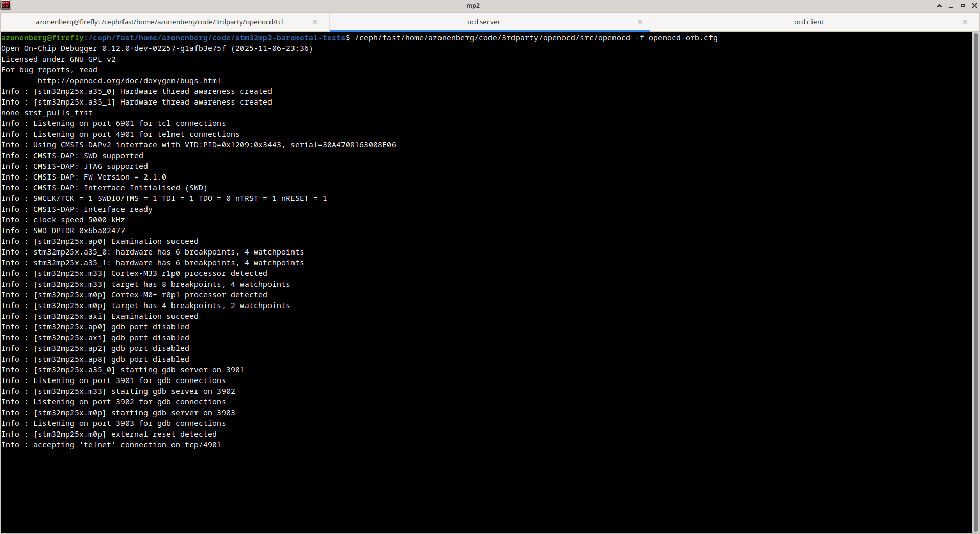This screenshot has width=980, height=534.
Task: Click the 'accepting telnet connection' log line
Action: click(x=127, y=445)
